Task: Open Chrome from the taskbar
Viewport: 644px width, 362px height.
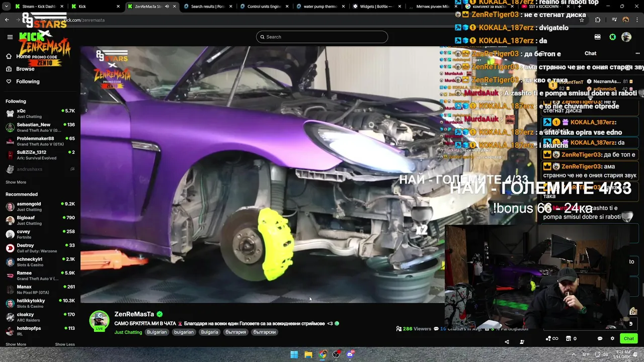Action: tap(322, 354)
